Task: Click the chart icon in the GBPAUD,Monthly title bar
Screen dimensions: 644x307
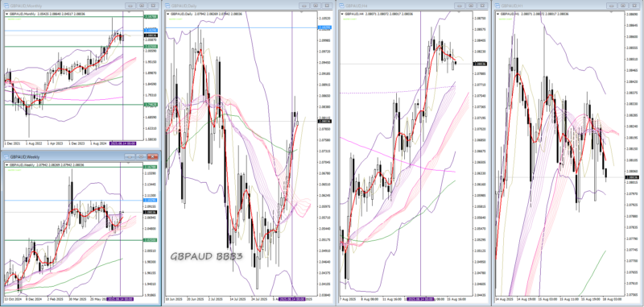Action: pos(6,6)
